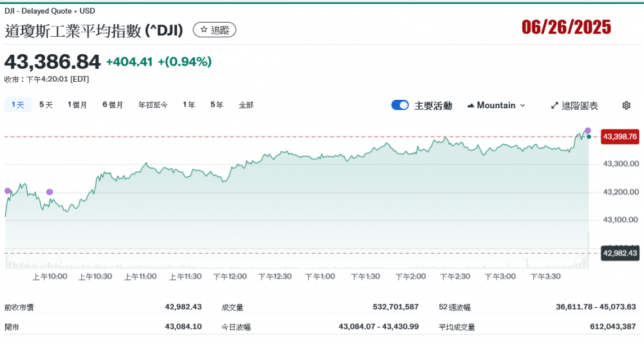Switch to the 5天 range
The width and height of the screenshot is (644, 344).
(46, 105)
